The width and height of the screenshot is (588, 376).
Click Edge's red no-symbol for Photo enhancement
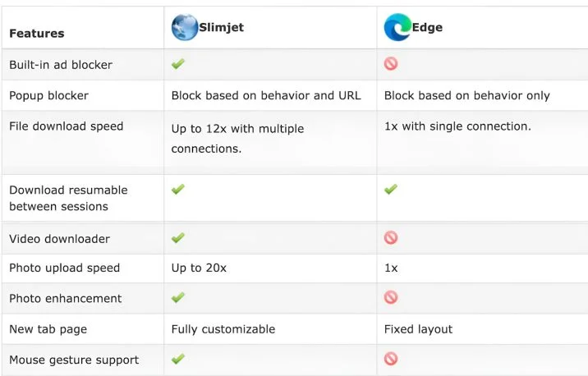[391, 297]
